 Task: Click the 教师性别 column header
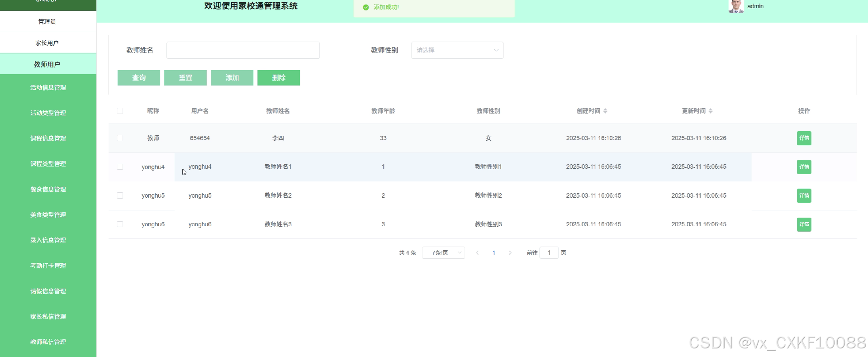coord(488,111)
